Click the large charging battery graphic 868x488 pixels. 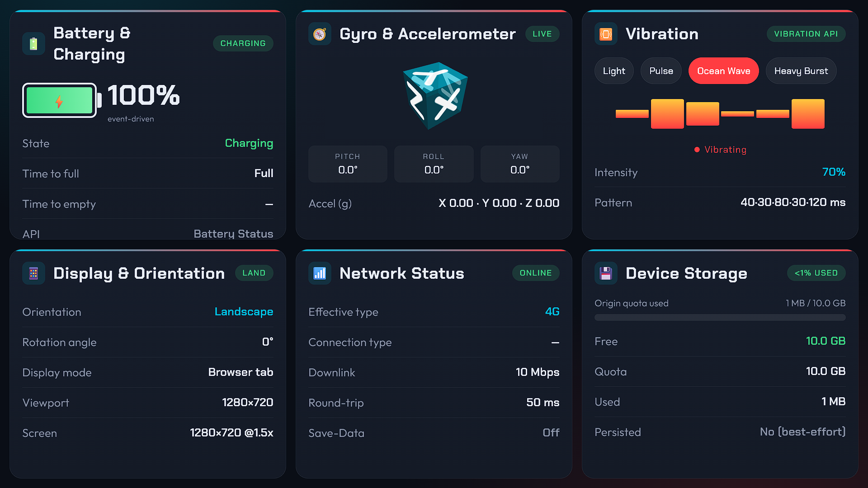coord(62,100)
